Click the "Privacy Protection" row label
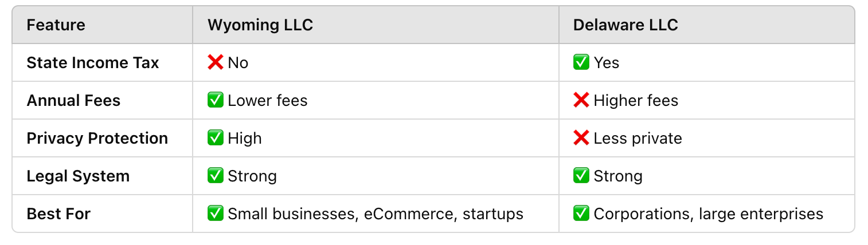Viewport: 868px width, 245px height. pos(97,138)
